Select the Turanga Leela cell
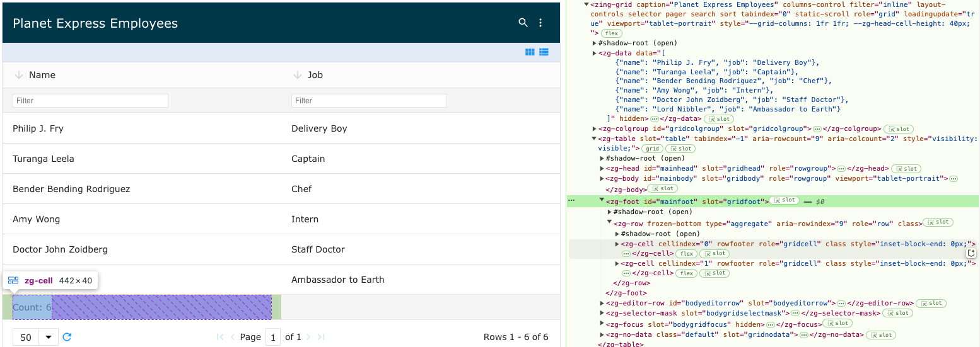Screen dimensions: 980x347 tap(142, 159)
